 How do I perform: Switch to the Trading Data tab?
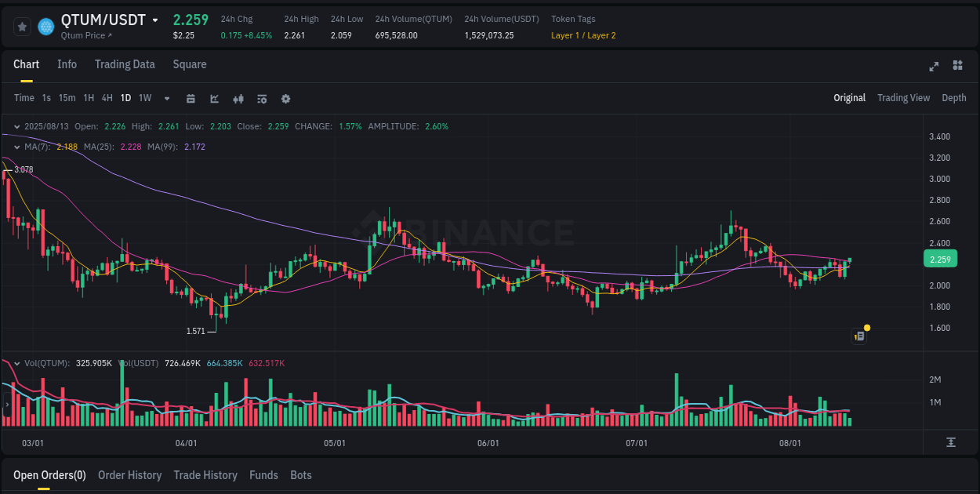click(125, 64)
